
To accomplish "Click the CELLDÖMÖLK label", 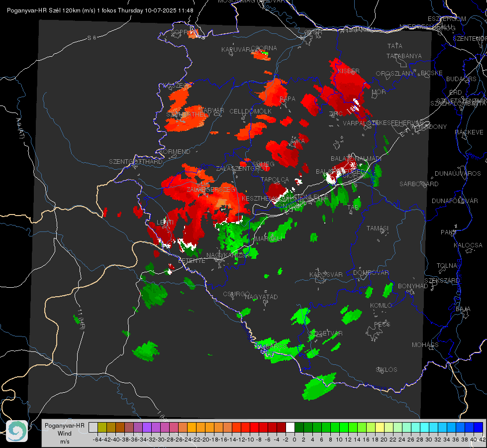I will [250, 112].
